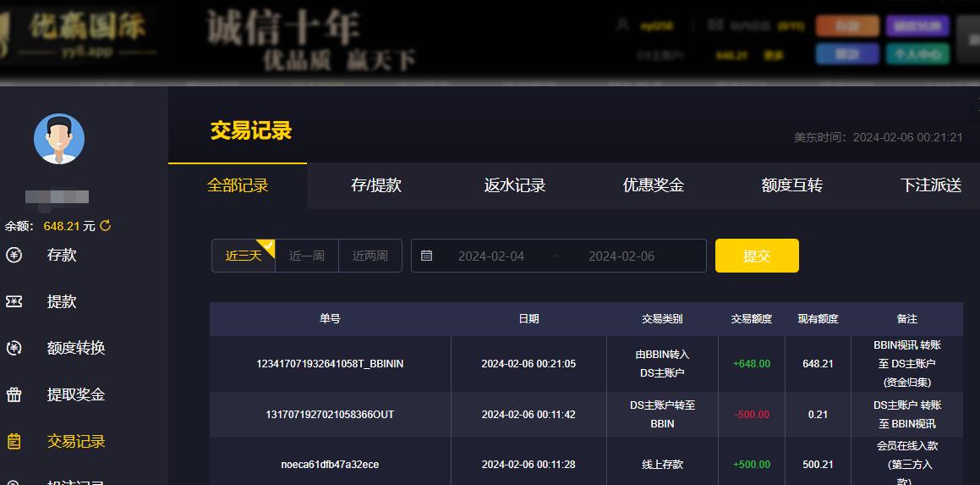Click the green button in the top header

917,54
